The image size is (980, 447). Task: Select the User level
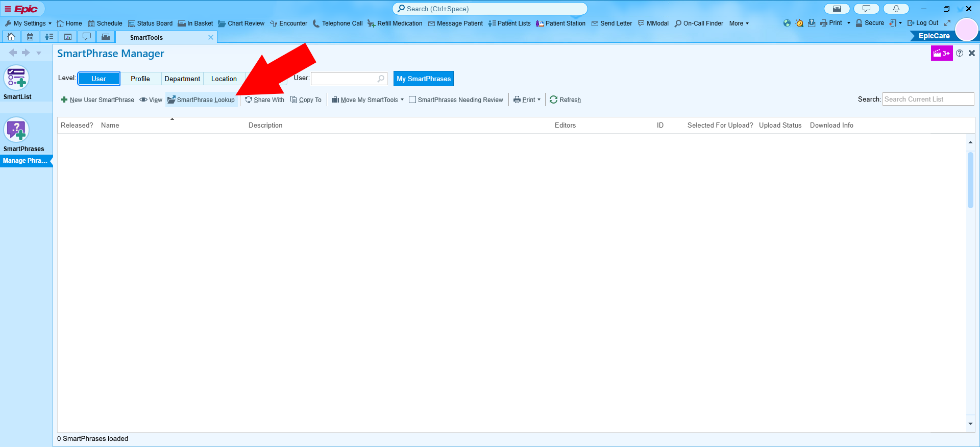pos(99,79)
